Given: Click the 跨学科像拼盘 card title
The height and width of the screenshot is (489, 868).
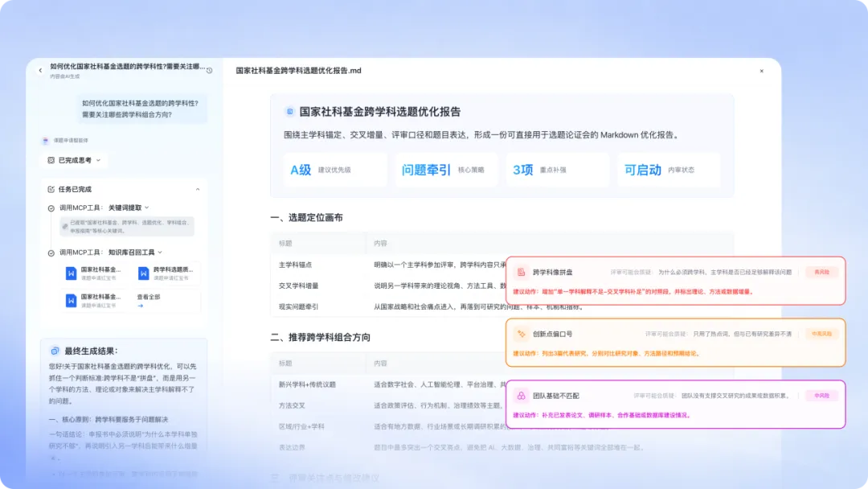Looking at the screenshot, I should (552, 272).
